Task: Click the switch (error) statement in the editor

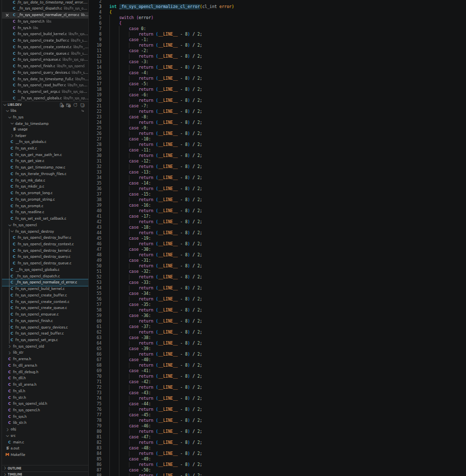Action: 136,18
